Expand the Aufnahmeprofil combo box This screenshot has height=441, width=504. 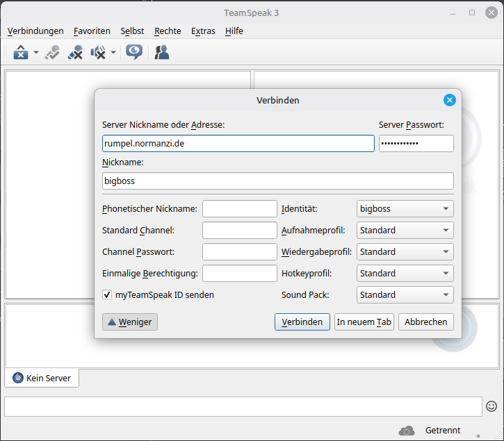click(405, 230)
